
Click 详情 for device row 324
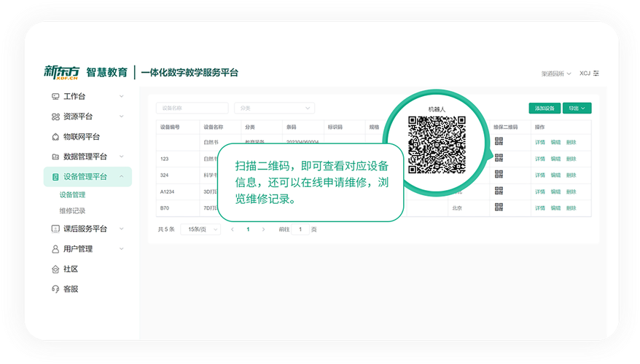[540, 175]
